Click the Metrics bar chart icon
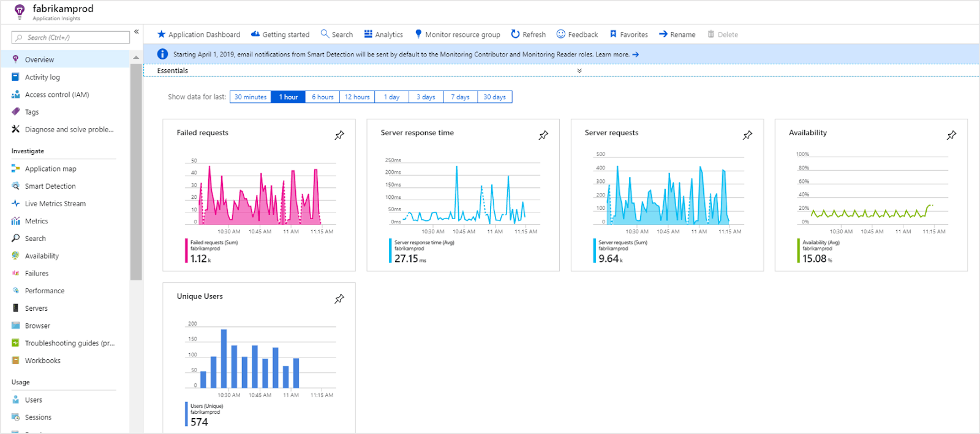This screenshot has height=434, width=980. pyautogui.click(x=16, y=221)
